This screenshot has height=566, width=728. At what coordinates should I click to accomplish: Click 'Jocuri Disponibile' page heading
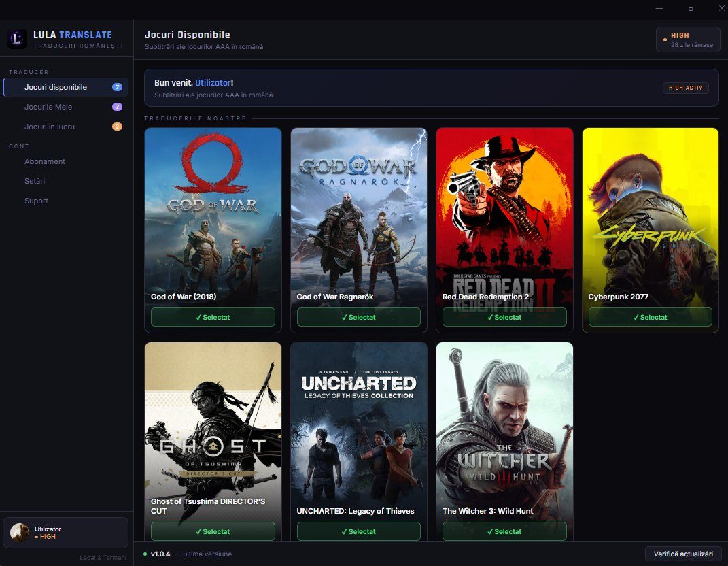(187, 35)
